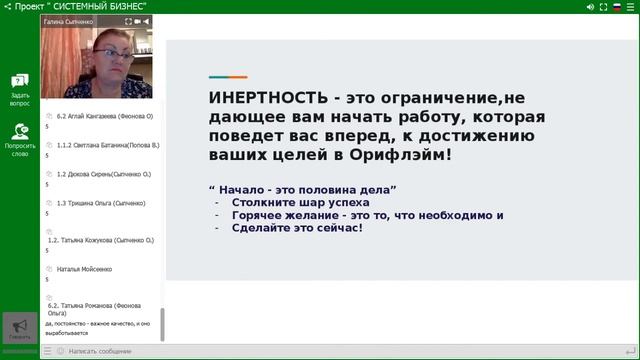Screen dimensions: 640x360
Task: Click the presenter name Галина Сыпченко
Action: 68,22
